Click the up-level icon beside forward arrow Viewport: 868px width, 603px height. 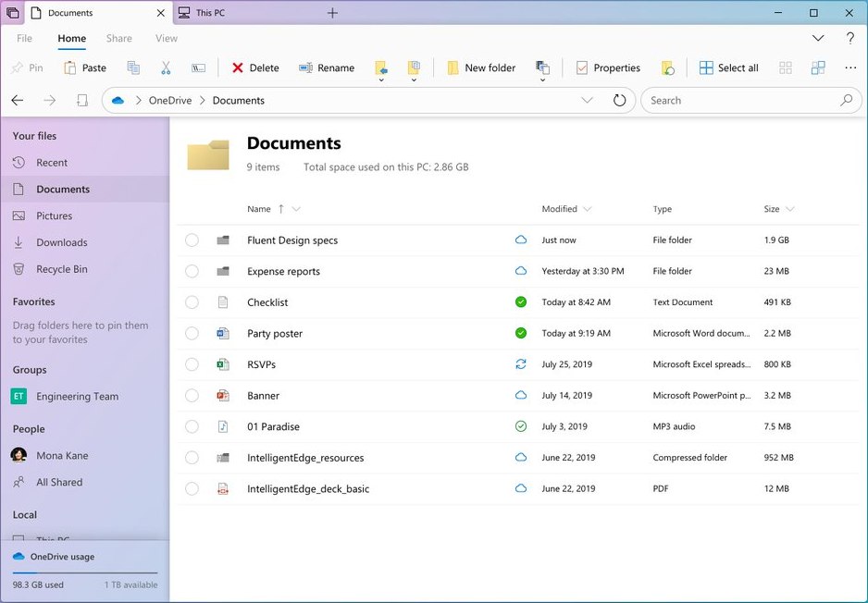point(82,100)
